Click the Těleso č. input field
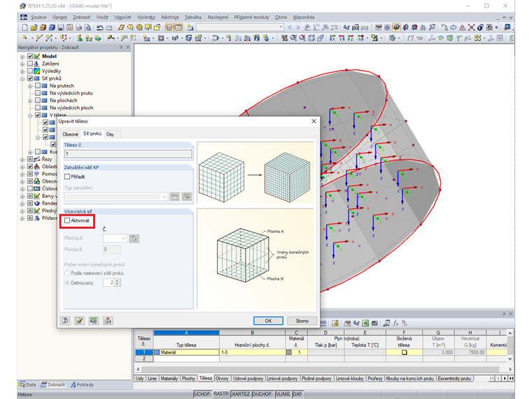The width and height of the screenshot is (532, 399). tap(128, 154)
